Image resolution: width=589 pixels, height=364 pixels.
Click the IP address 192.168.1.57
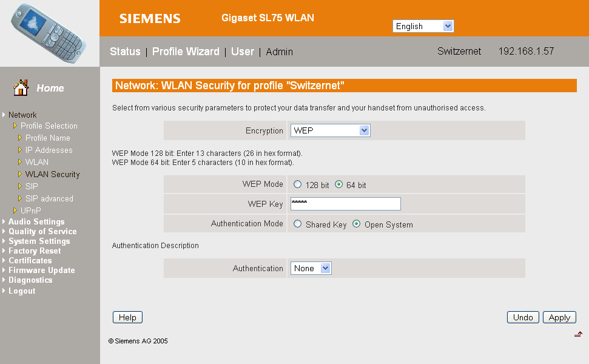[526, 51]
